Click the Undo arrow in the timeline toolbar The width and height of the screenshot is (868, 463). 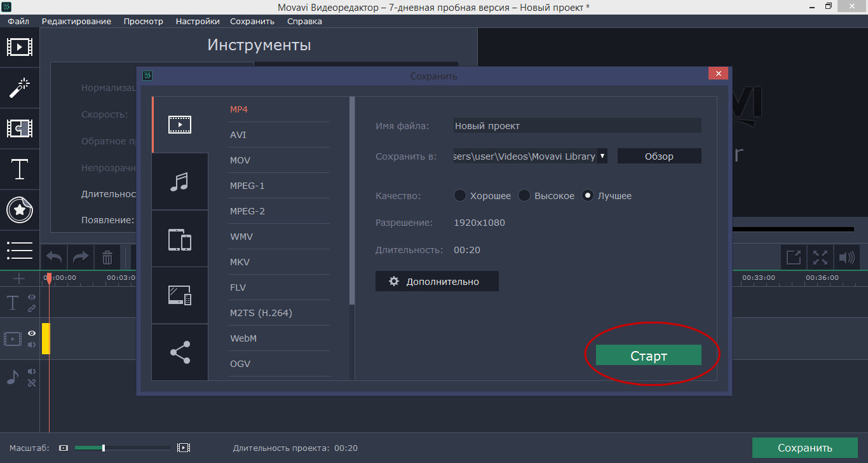(x=54, y=258)
